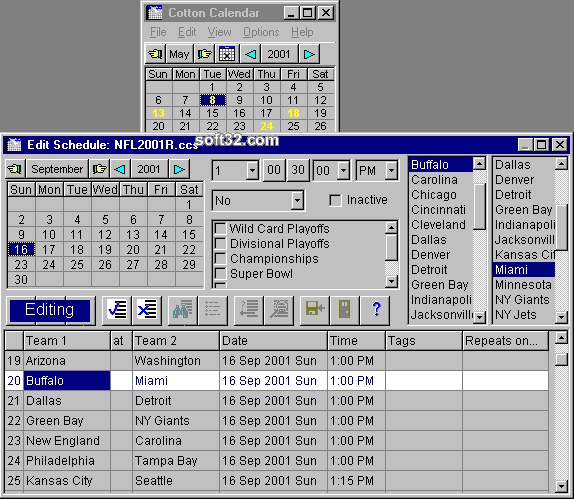Viewport: 574px width, 499px height.
Task: Click the 00 minutes preset button
Action: pos(274,170)
